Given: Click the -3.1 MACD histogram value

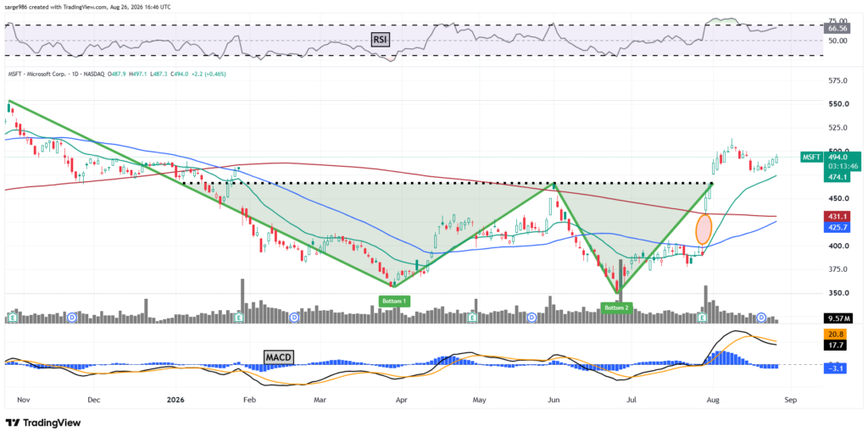Looking at the screenshot, I should (836, 368).
